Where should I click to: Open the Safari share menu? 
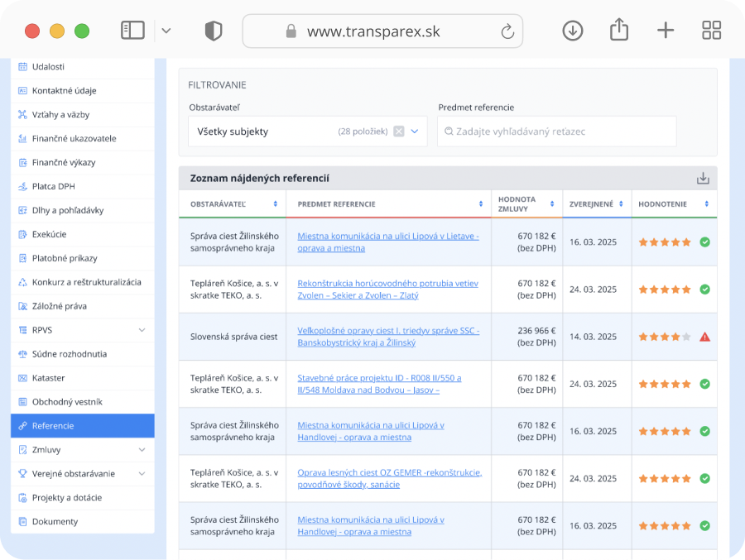pos(618,31)
